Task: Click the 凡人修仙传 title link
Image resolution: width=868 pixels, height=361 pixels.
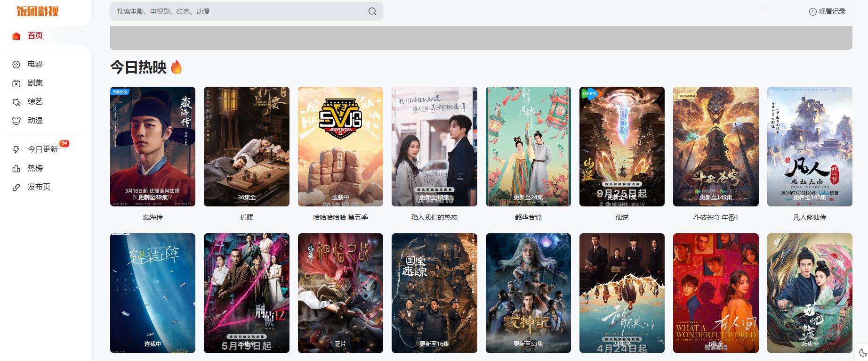Action: coord(810,217)
